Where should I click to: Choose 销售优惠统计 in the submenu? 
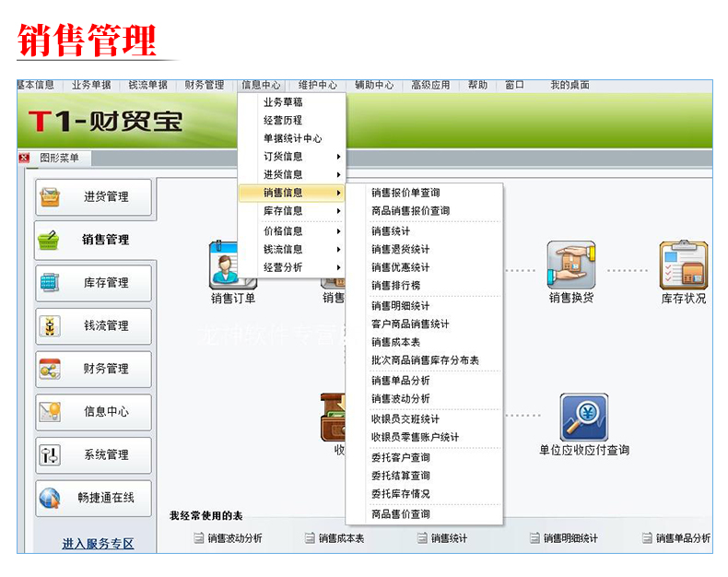tap(424, 267)
